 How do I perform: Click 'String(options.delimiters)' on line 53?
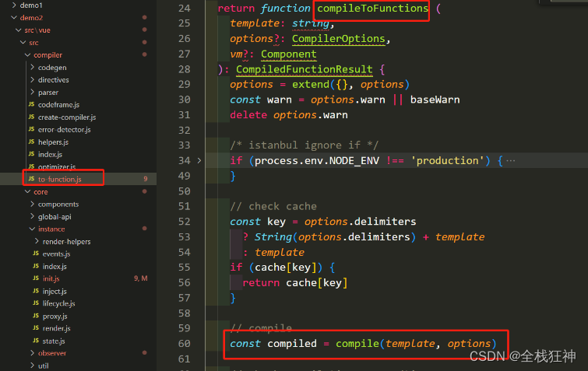[335, 237]
